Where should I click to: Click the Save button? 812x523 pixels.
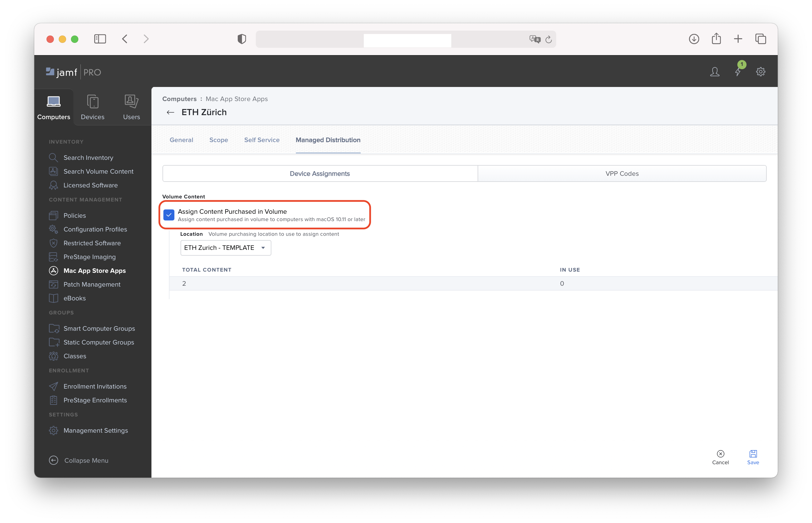click(x=752, y=457)
